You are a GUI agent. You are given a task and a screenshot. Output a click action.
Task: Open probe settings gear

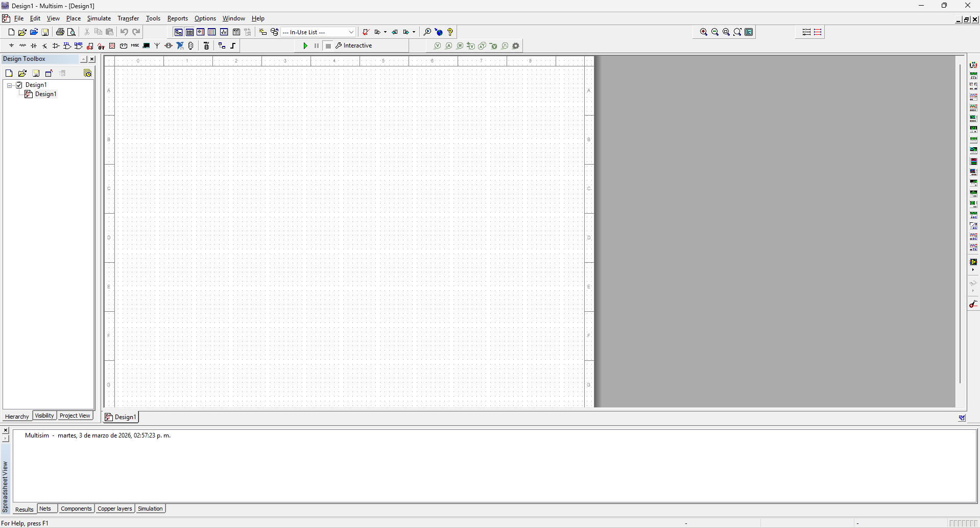point(516,45)
